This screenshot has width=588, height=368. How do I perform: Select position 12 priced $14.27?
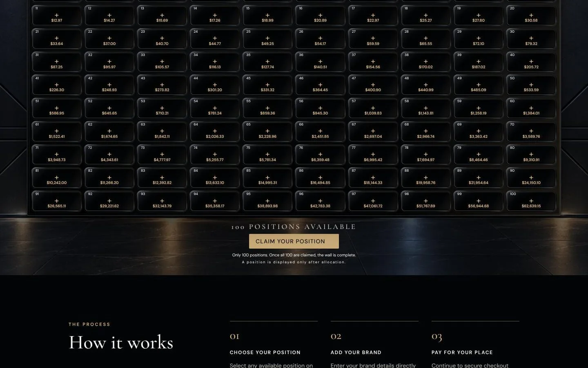point(109,16)
